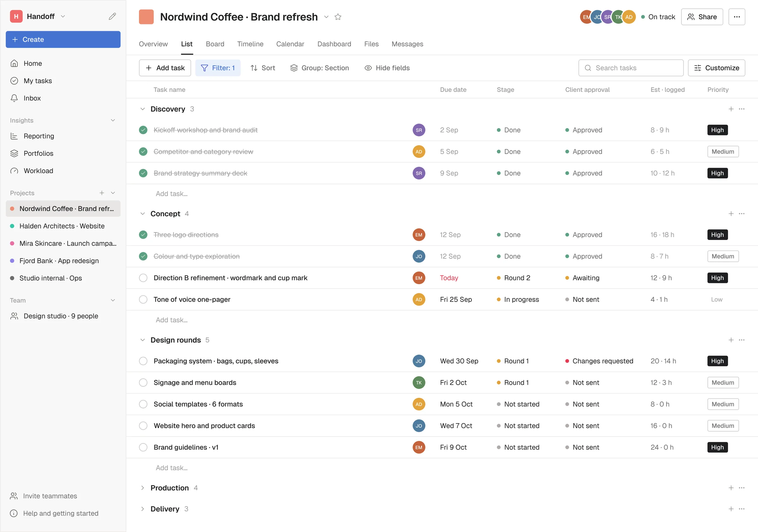Mark Brand guidelines v1 complete
Image resolution: width=758 pixels, height=532 pixels.
pos(143,447)
